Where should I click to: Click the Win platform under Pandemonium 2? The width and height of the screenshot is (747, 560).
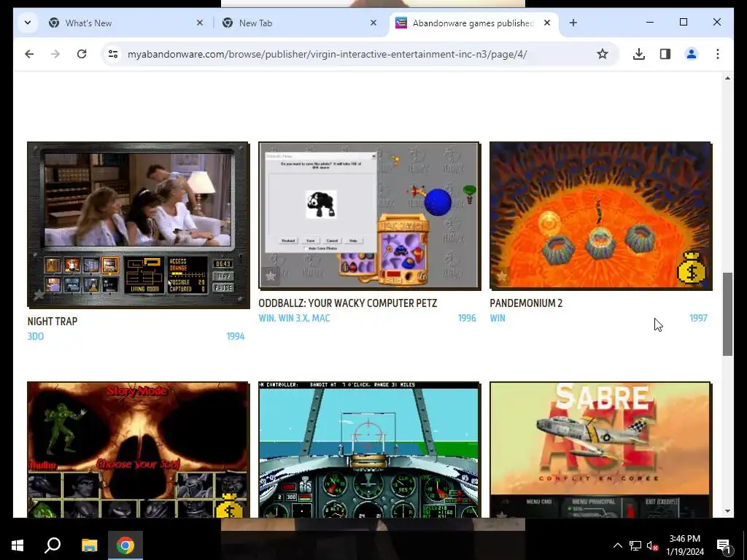498,318
